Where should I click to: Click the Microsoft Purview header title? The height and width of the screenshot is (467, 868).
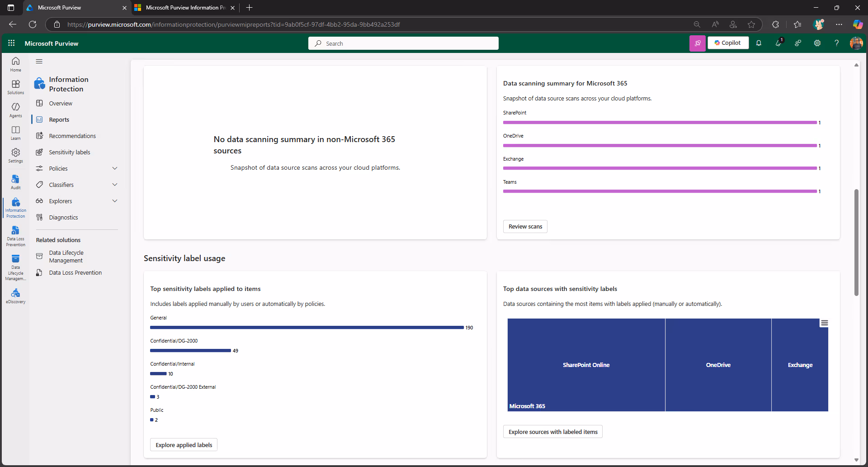[52, 43]
